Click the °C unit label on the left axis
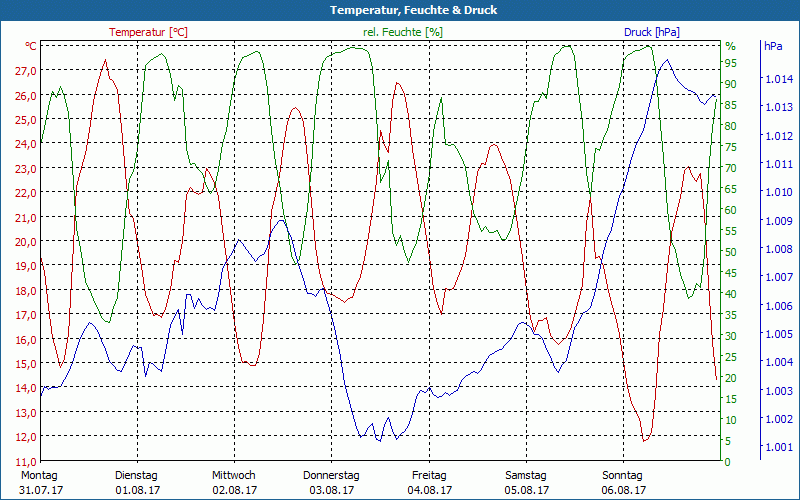The height and width of the screenshot is (500, 800). pos(30,46)
